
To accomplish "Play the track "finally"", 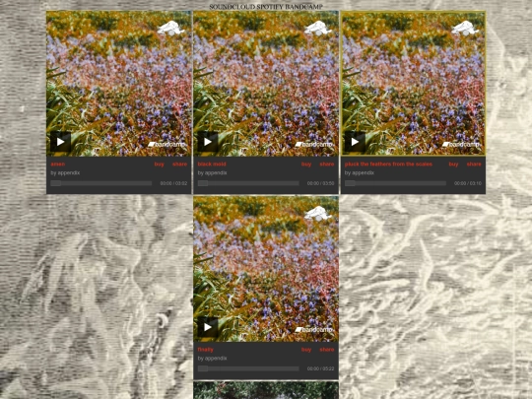I will pyautogui.click(x=208, y=327).
